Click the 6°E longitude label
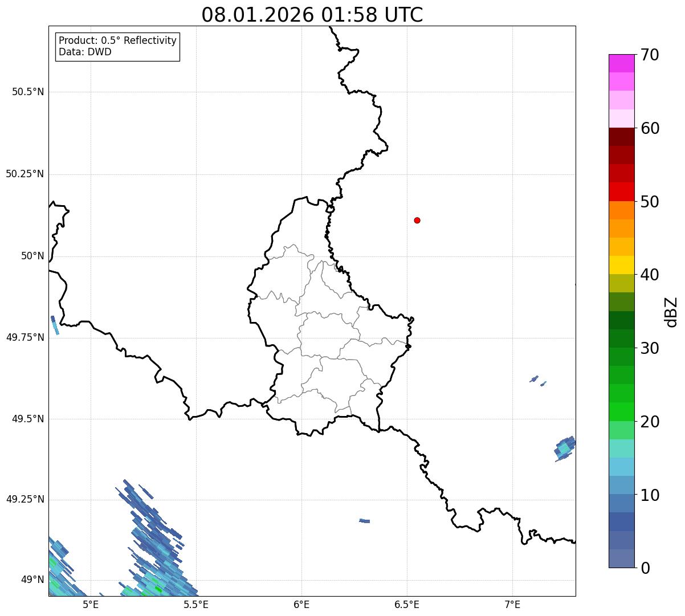Image resolution: width=685 pixels, height=616 pixels. [x=301, y=605]
